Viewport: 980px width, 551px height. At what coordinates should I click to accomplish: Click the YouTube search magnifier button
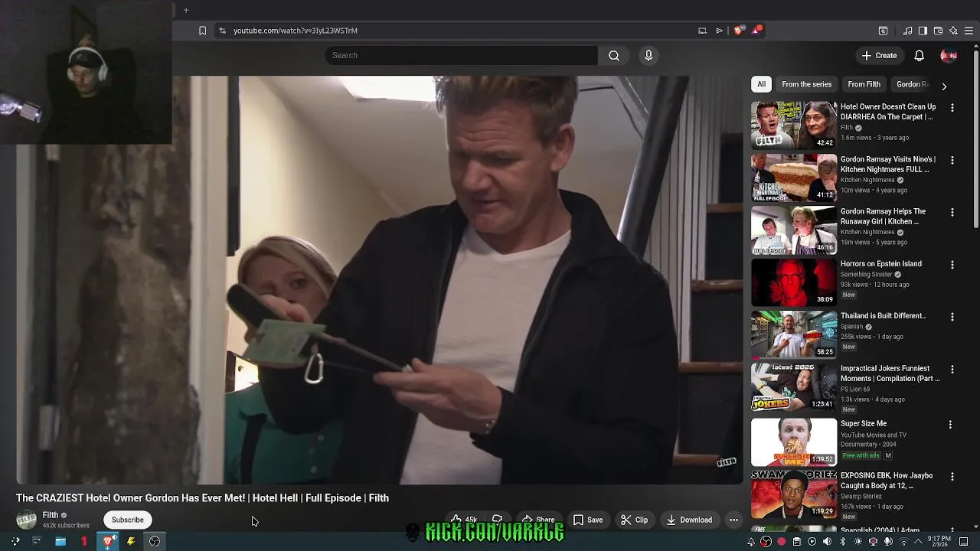[x=614, y=55]
